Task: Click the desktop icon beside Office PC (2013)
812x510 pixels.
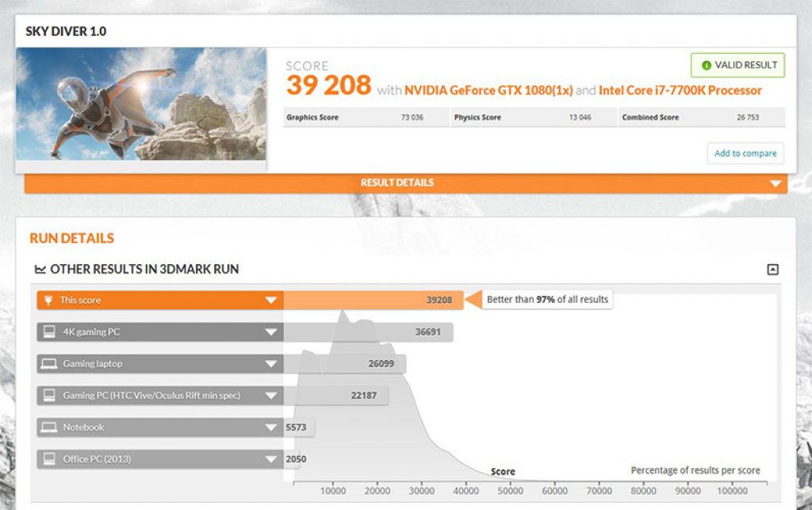Action: [49, 458]
